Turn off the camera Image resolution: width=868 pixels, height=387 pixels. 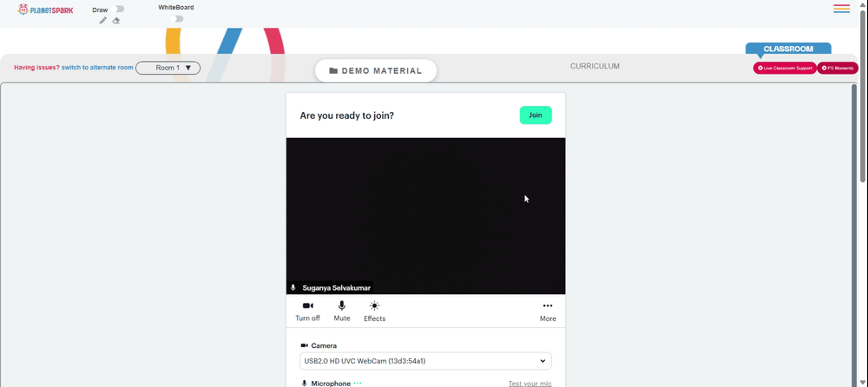click(x=308, y=312)
